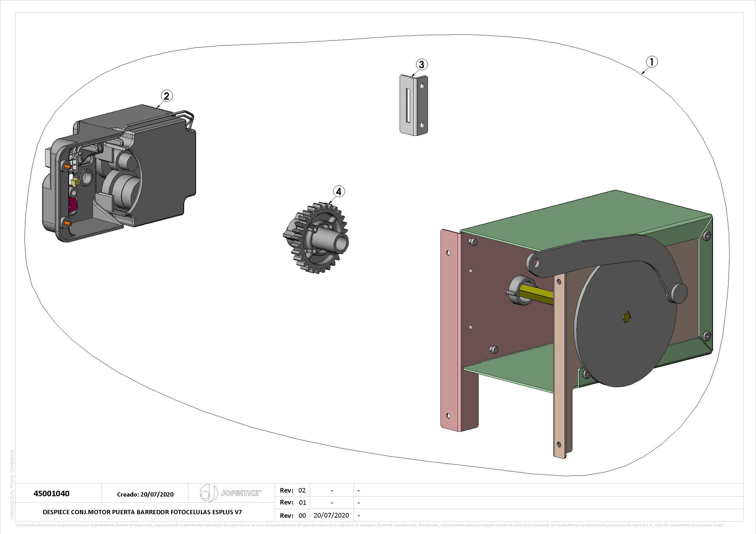Click the 20/07/2020 date in the Rev 00 row
This screenshot has height=534, width=756.
pos(331,515)
